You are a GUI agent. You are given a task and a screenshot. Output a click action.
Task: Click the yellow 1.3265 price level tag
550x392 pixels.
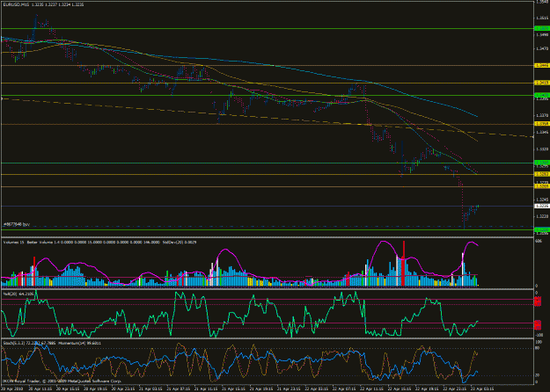tap(541, 186)
